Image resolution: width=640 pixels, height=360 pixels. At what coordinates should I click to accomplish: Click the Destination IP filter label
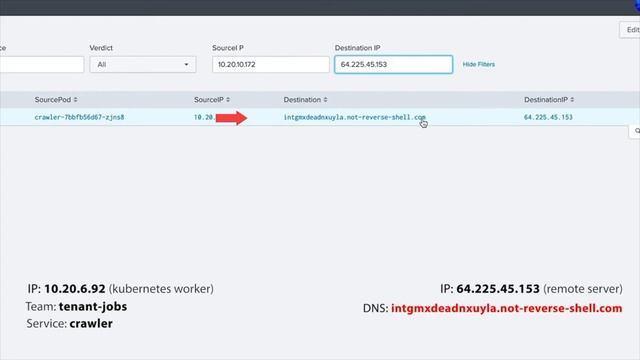click(x=358, y=48)
